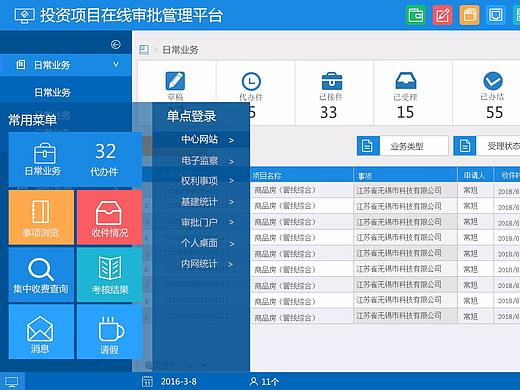Click the blue monitor icon in header
Image resolution: width=520 pixels, height=390 pixels.
[x=496, y=15]
